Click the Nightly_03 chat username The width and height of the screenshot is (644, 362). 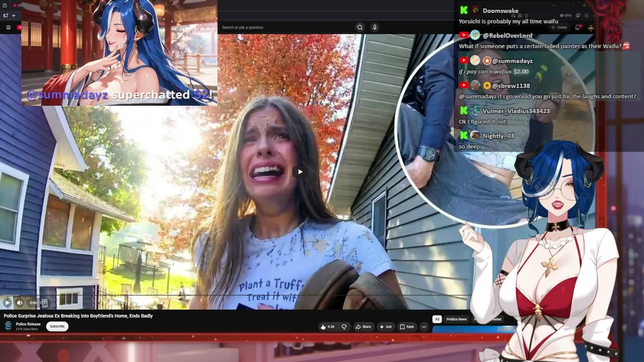pos(498,136)
